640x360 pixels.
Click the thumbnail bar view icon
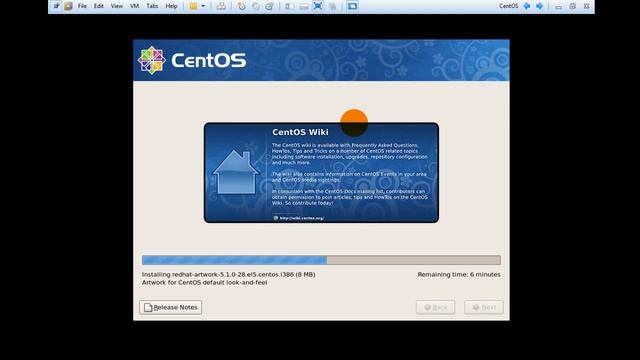(x=304, y=6)
